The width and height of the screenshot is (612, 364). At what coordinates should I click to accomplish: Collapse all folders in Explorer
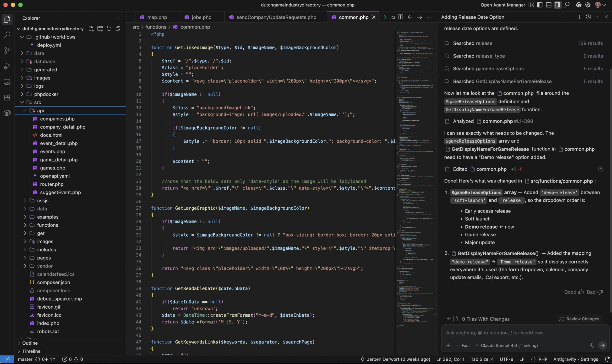[118, 29]
